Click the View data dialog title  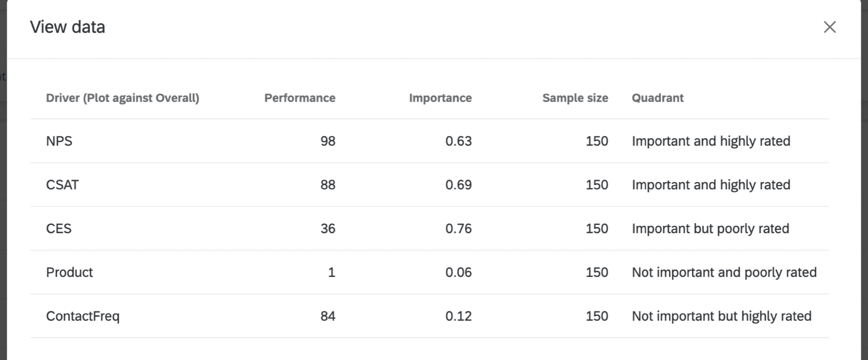pos(68,27)
